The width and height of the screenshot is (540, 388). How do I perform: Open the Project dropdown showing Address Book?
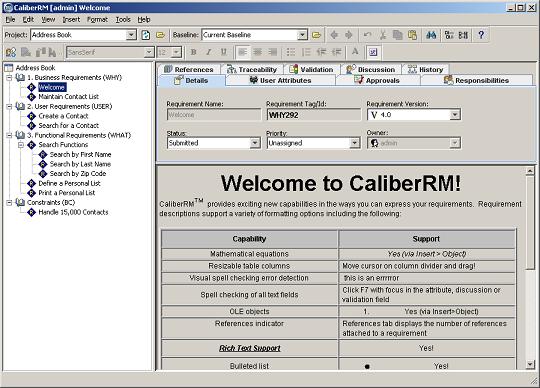(x=131, y=35)
